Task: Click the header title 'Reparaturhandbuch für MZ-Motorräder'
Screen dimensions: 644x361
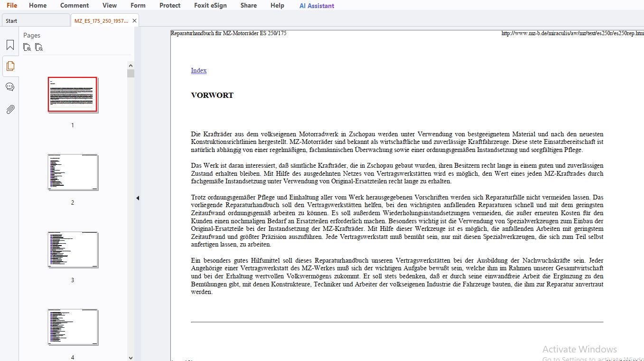Action: click(229, 33)
